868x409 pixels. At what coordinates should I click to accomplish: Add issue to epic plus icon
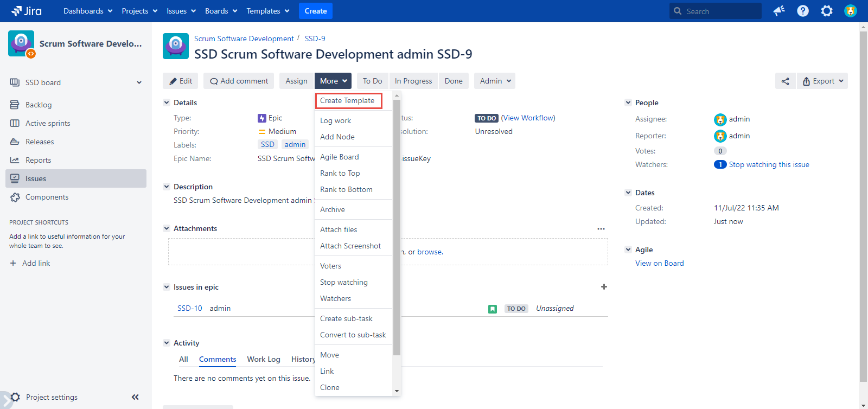604,287
